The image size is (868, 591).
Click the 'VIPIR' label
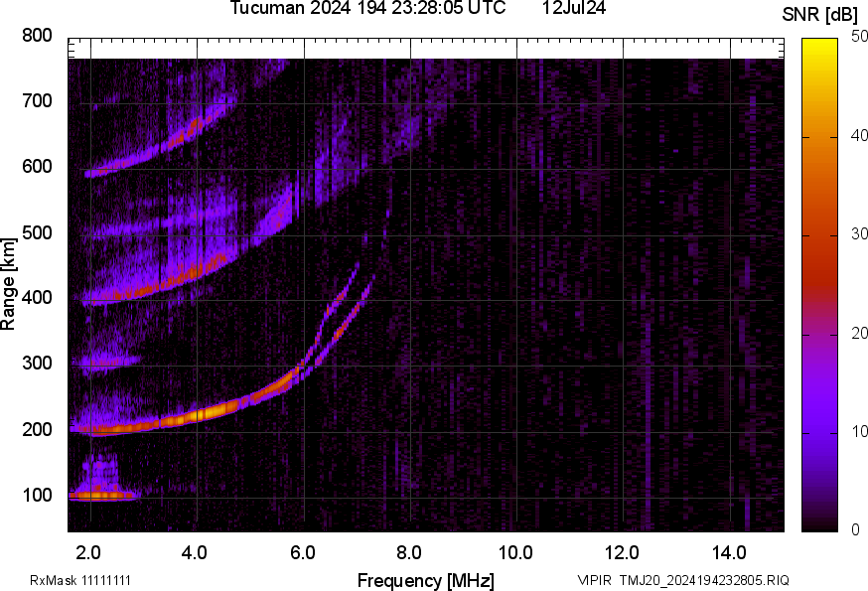click(x=595, y=580)
